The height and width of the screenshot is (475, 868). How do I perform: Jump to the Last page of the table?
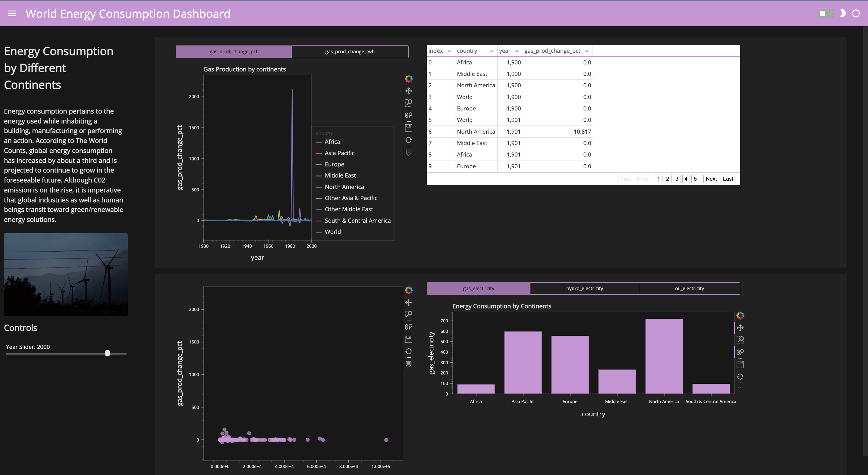[x=728, y=179]
